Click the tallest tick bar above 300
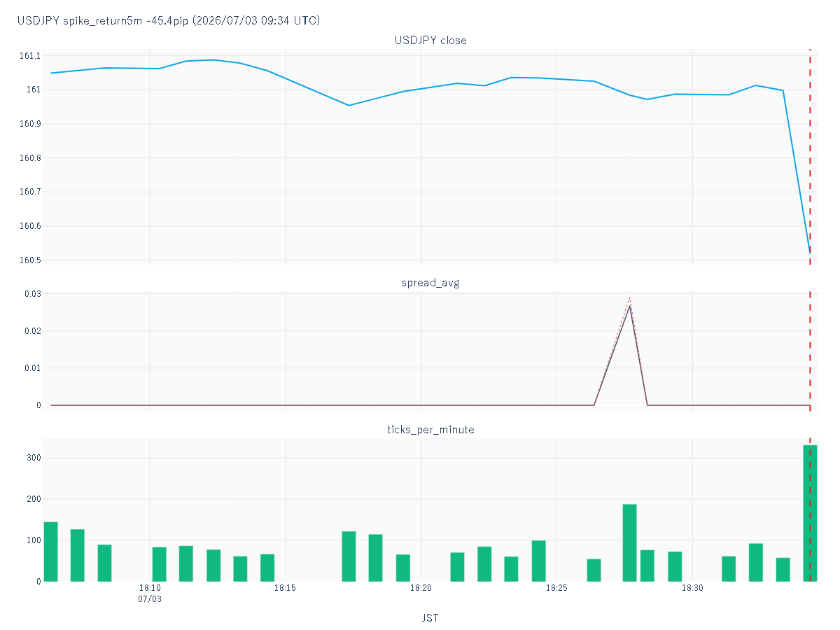Screen dimensions: 840x630 810,513
